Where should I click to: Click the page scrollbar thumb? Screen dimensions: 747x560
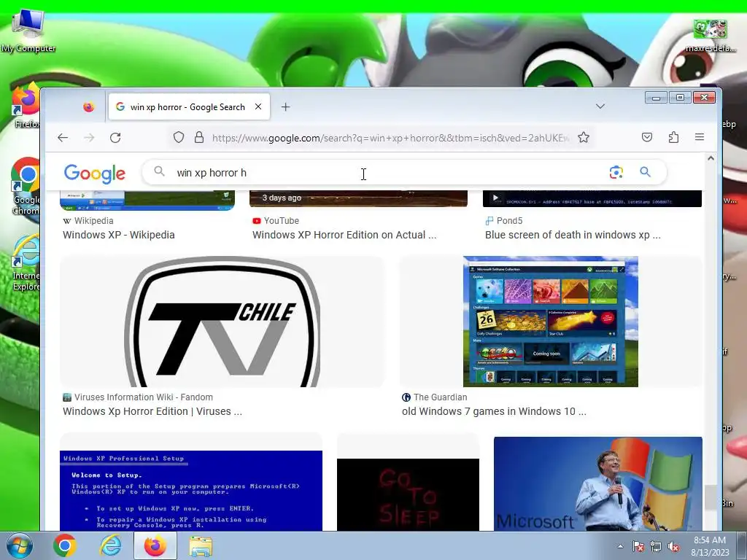click(711, 497)
